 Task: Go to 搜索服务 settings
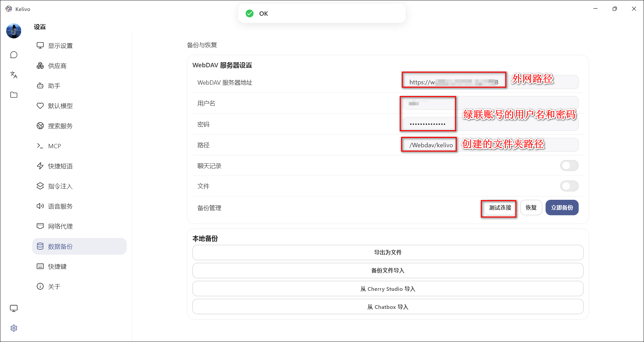tap(60, 126)
